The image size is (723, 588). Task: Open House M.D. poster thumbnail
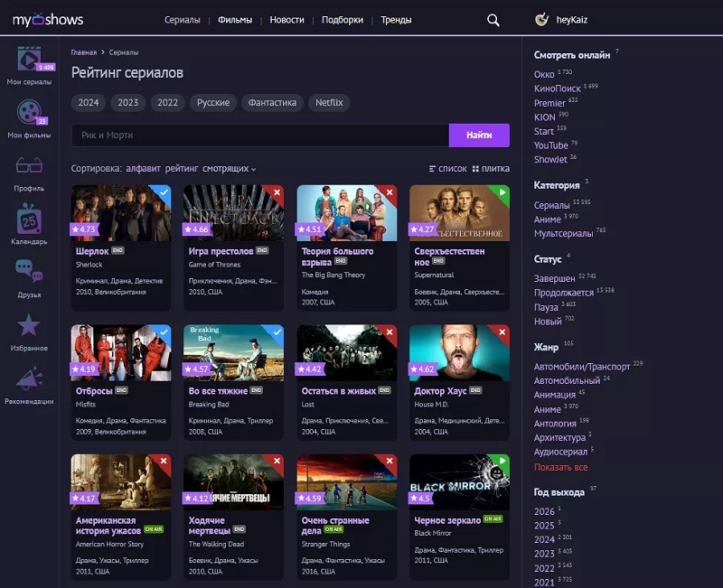click(x=459, y=352)
